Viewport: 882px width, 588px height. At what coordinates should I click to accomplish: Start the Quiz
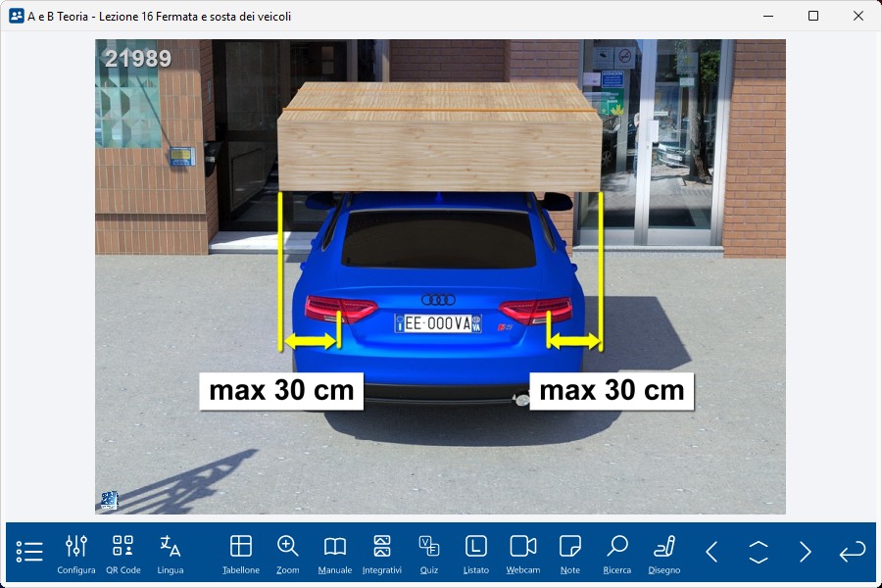429,553
